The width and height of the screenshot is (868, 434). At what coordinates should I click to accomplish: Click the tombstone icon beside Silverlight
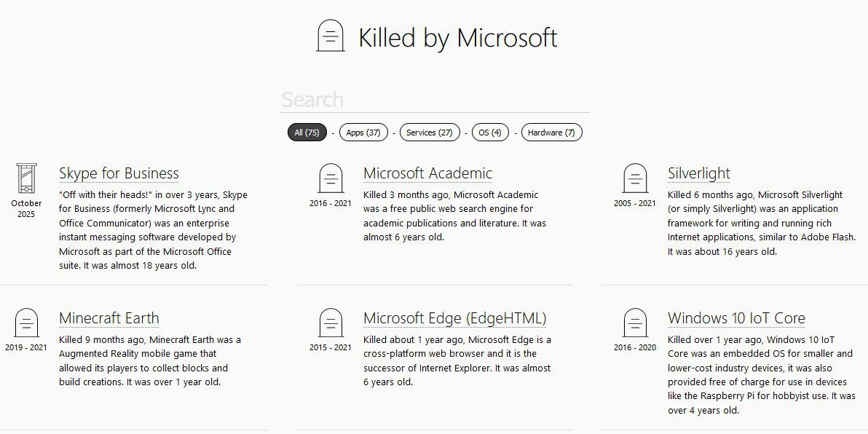pos(634,179)
